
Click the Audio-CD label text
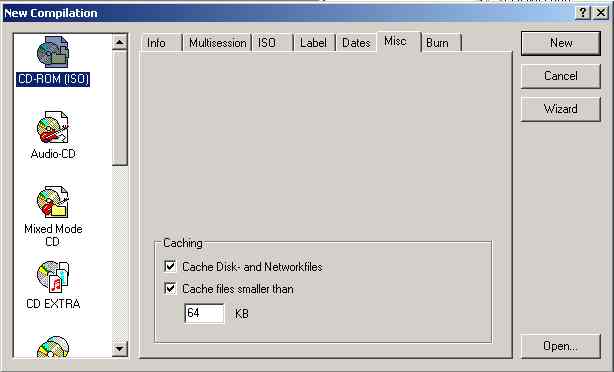click(53, 154)
